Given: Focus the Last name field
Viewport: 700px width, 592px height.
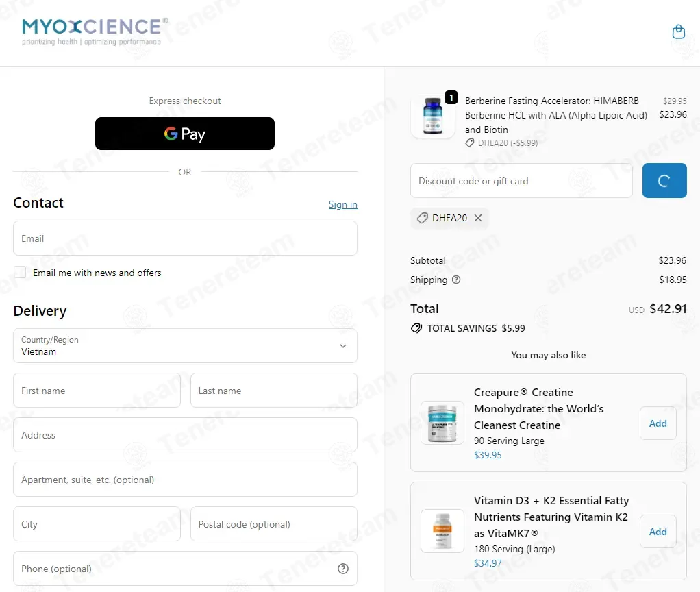Looking at the screenshot, I should pyautogui.click(x=274, y=391).
